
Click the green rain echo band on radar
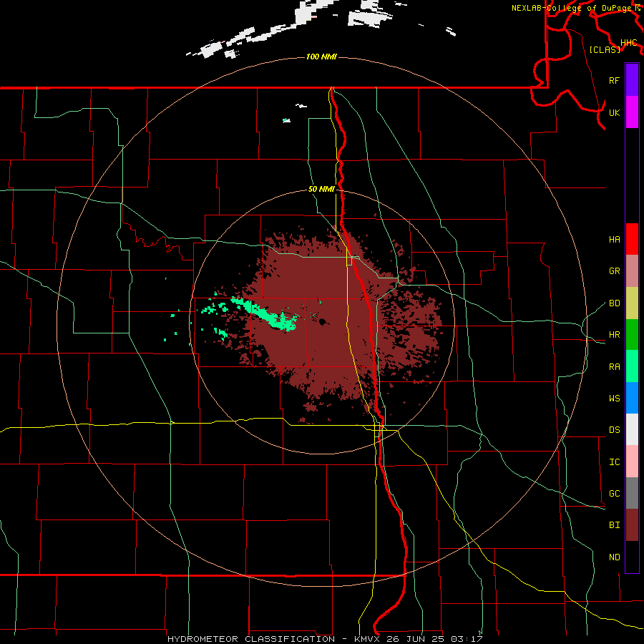(x=265, y=315)
